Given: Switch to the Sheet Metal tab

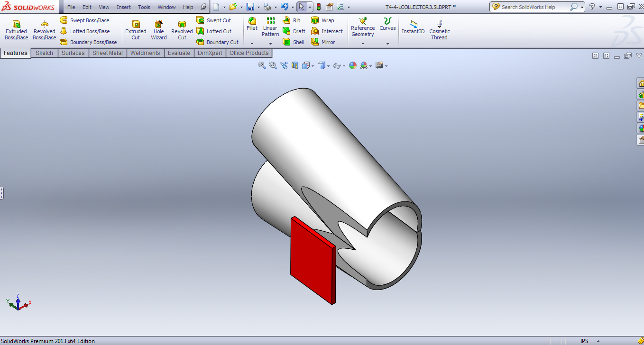Looking at the screenshot, I should pyautogui.click(x=107, y=53).
